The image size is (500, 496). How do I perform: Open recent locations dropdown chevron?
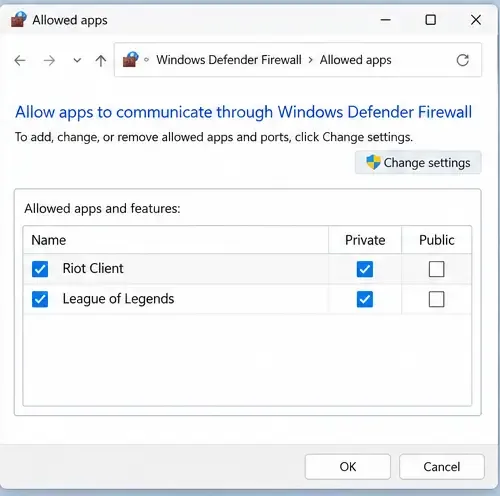click(x=77, y=61)
